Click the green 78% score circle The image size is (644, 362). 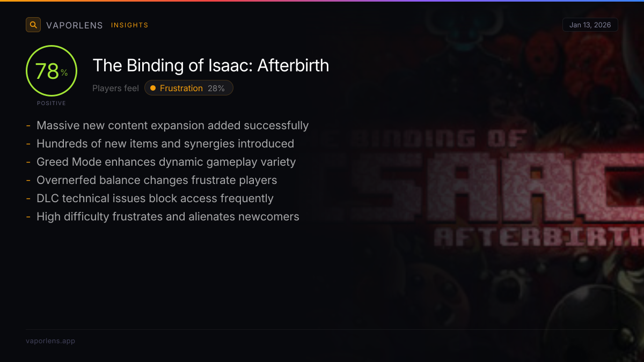(x=52, y=71)
